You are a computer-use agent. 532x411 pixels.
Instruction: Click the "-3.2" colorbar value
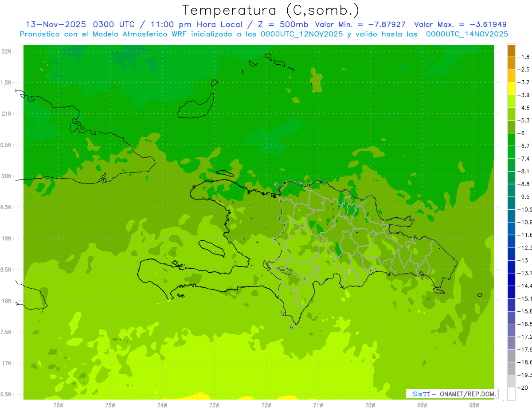(x=524, y=82)
